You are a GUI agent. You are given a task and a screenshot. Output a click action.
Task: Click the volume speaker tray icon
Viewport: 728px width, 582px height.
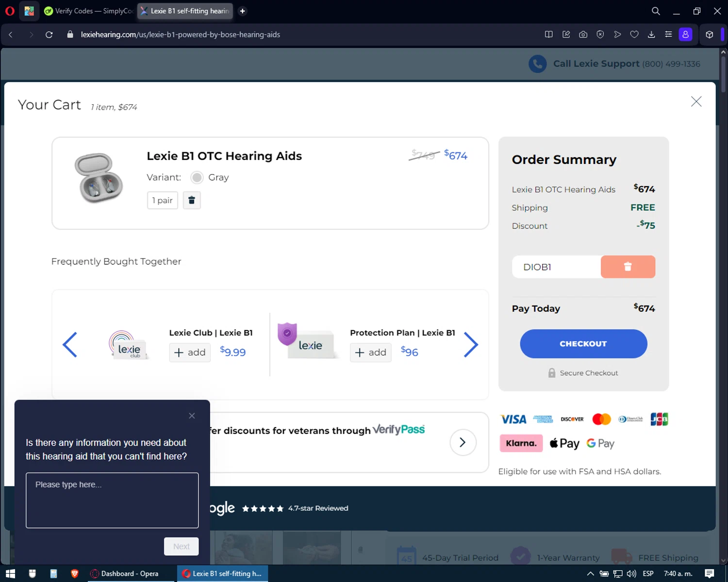click(631, 574)
